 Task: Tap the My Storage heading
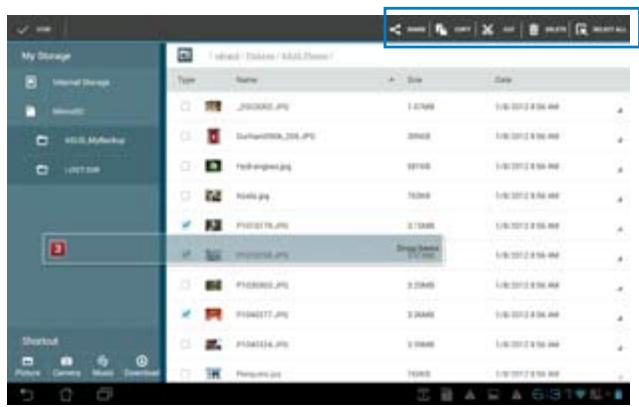click(46, 55)
